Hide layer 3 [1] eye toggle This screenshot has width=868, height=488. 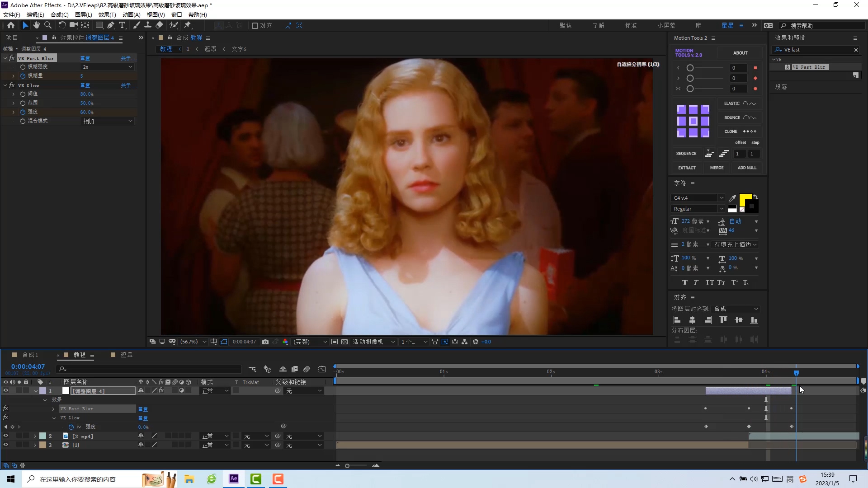(x=6, y=445)
